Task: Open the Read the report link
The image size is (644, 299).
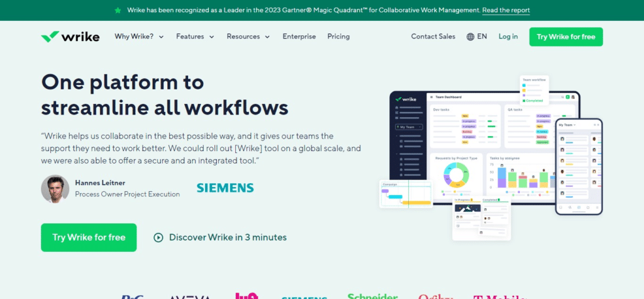Action: [x=506, y=10]
